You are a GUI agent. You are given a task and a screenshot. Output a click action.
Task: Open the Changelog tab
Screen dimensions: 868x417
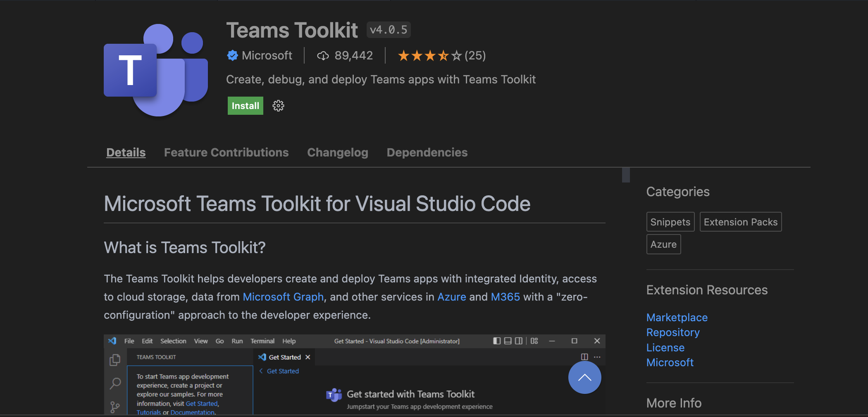click(x=337, y=152)
